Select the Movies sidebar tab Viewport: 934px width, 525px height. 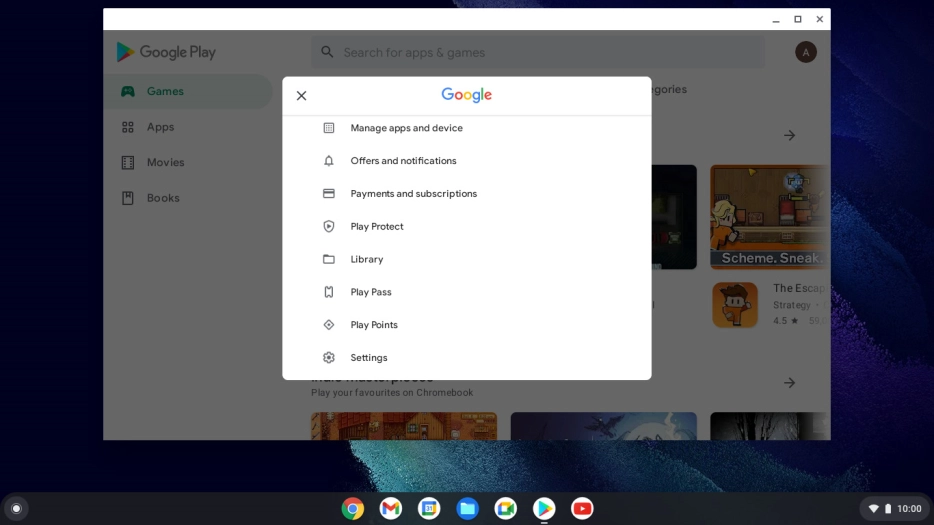(x=188, y=162)
